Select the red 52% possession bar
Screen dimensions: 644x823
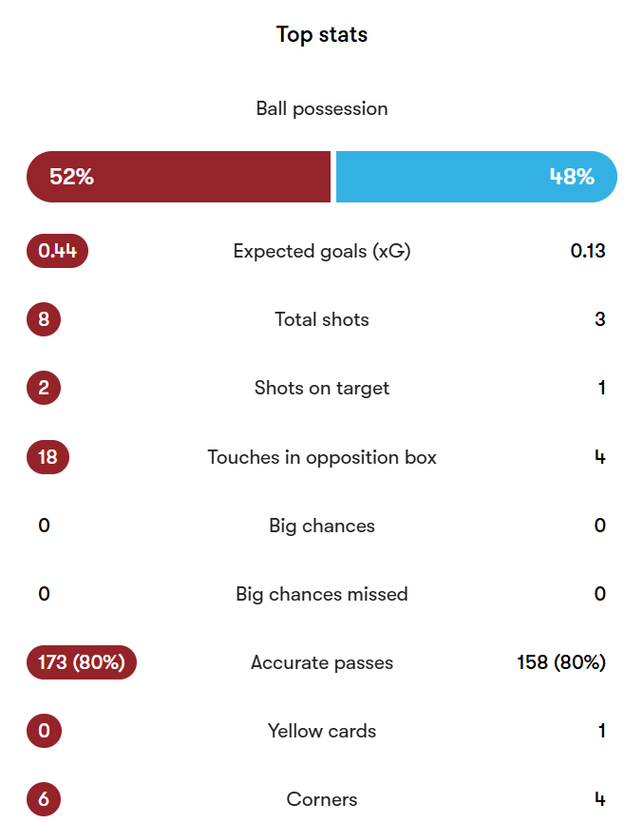coord(179,177)
